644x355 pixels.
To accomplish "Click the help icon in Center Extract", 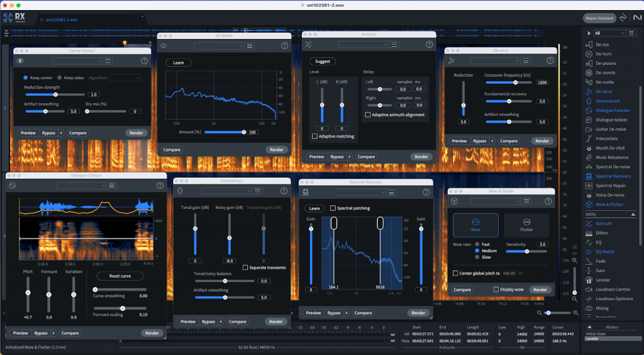I will click(x=144, y=60).
